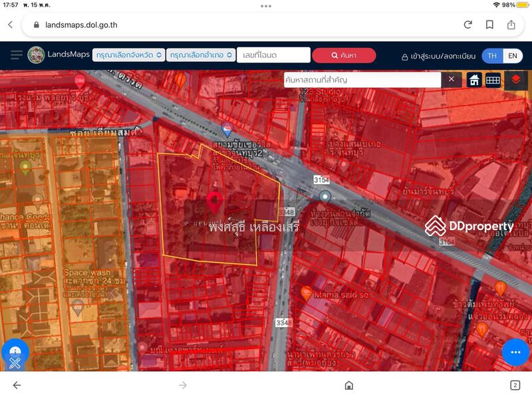532x399 pixels.
Task: Open the province selection dropdown
Action: [129, 55]
